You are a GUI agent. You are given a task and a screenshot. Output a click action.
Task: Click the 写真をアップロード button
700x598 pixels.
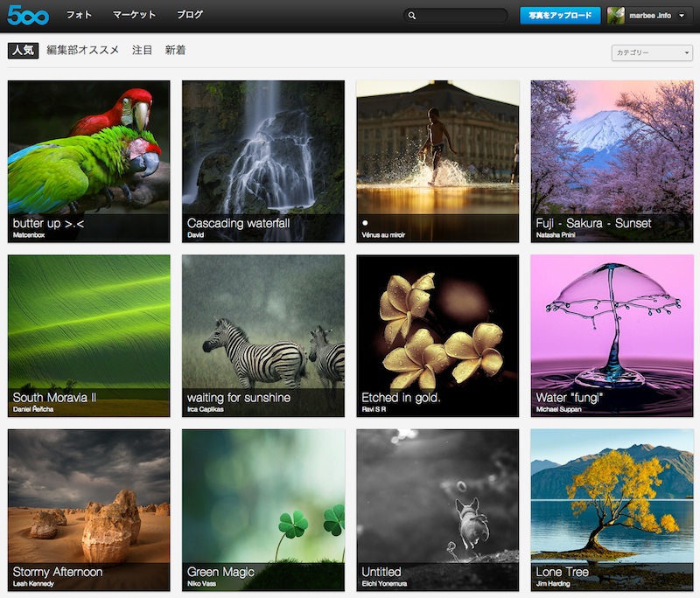click(x=560, y=16)
